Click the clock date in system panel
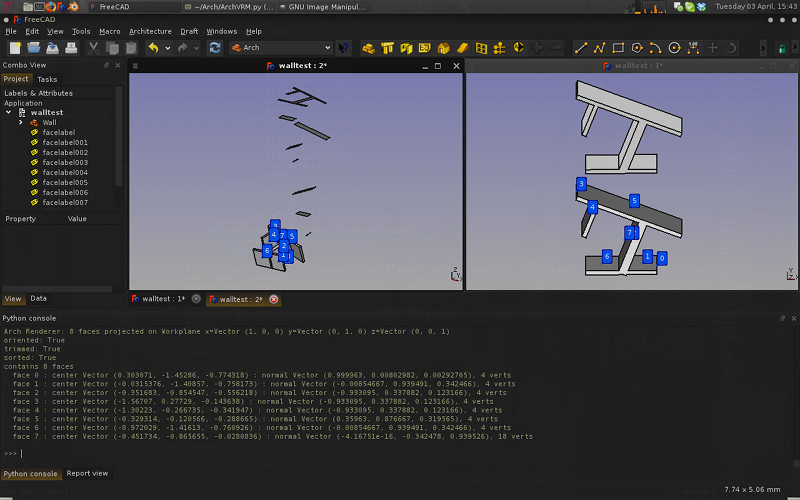This screenshot has width=800, height=500. (756, 7)
